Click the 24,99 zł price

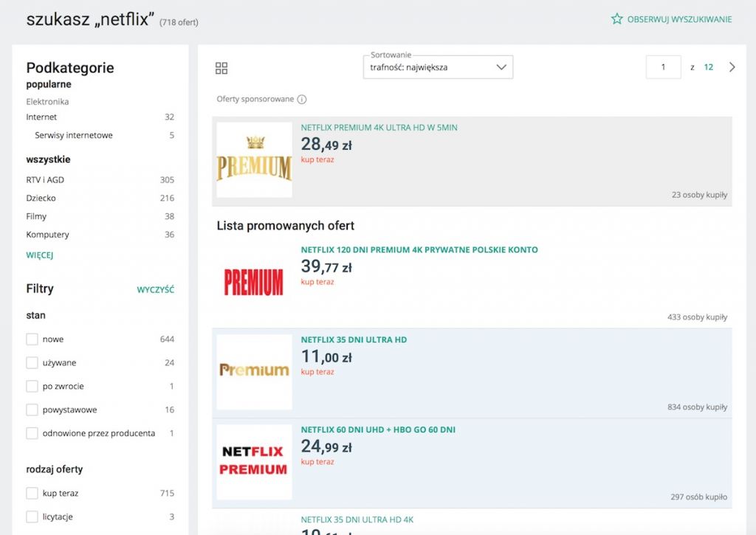[x=326, y=446]
